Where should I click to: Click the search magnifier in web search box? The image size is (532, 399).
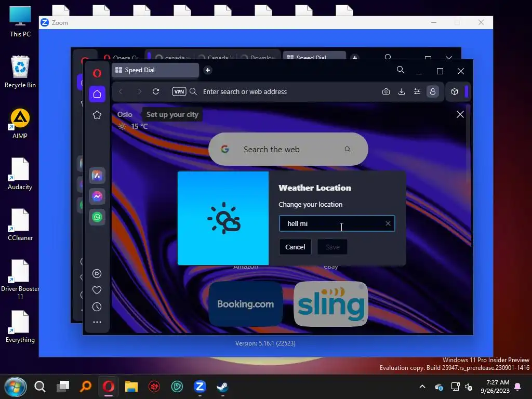tap(348, 149)
